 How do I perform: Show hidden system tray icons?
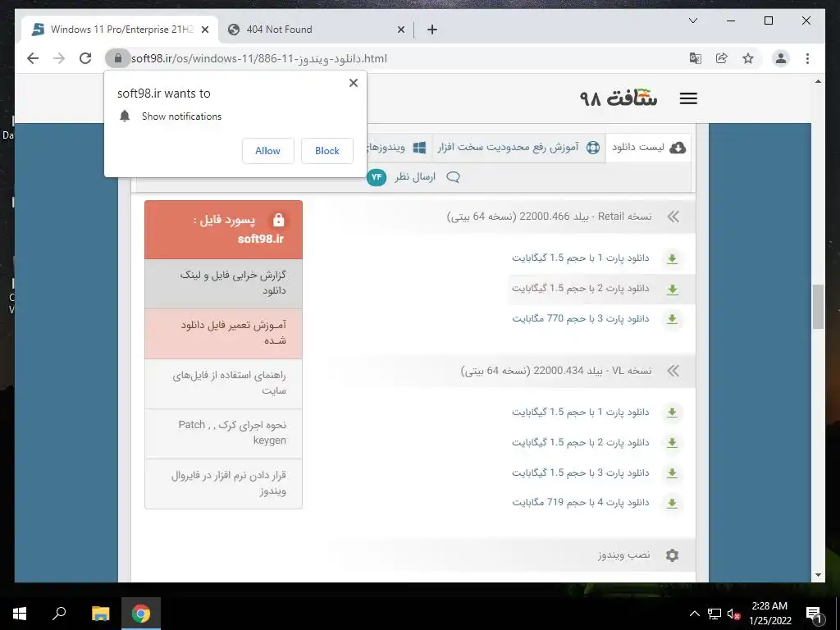tap(694, 614)
